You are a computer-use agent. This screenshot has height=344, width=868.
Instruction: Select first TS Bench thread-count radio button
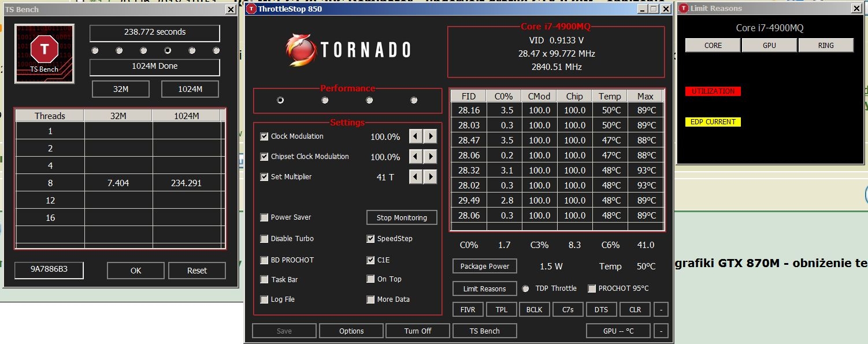coord(95,50)
